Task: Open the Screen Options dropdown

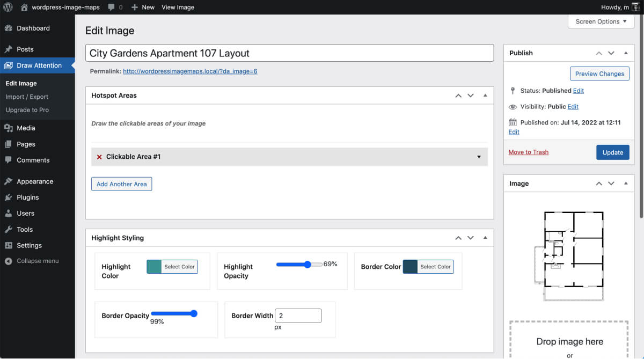Action: coord(601,21)
